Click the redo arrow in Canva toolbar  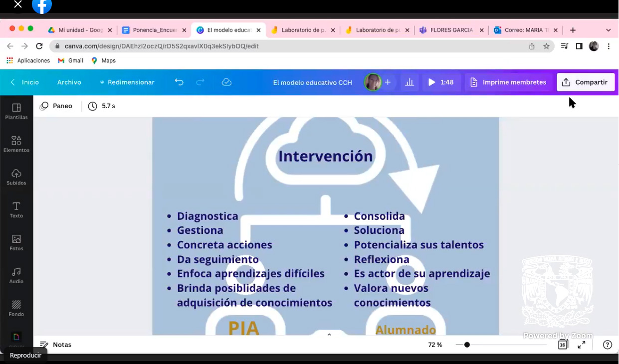[x=201, y=82]
